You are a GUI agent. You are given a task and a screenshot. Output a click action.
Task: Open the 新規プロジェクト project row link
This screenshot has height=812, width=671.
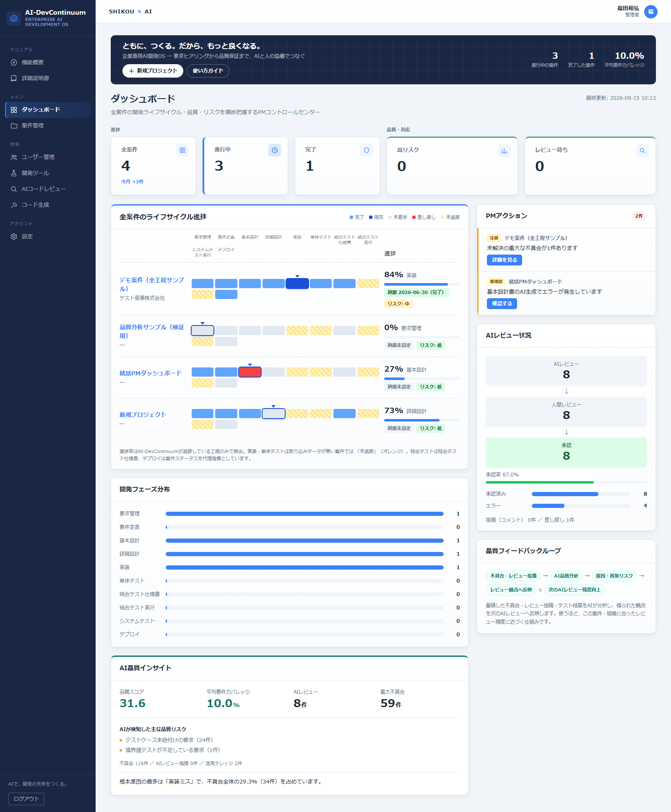click(143, 415)
